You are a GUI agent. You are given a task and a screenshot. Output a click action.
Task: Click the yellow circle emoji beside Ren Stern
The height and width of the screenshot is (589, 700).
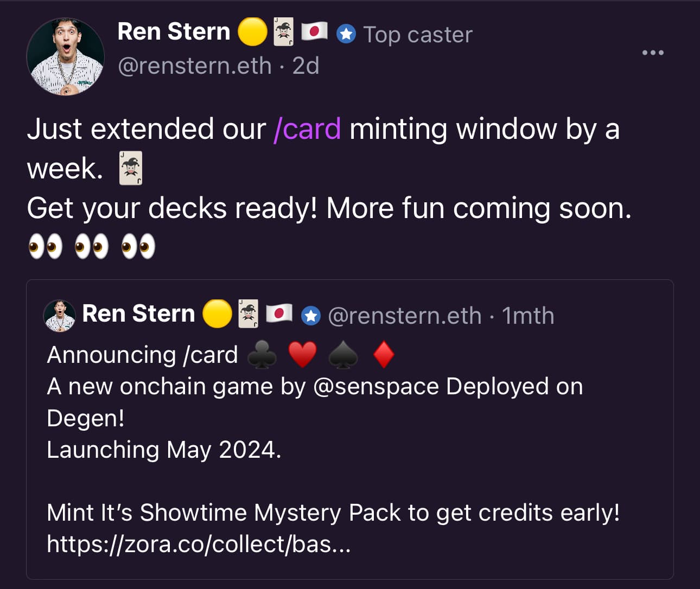(x=252, y=31)
